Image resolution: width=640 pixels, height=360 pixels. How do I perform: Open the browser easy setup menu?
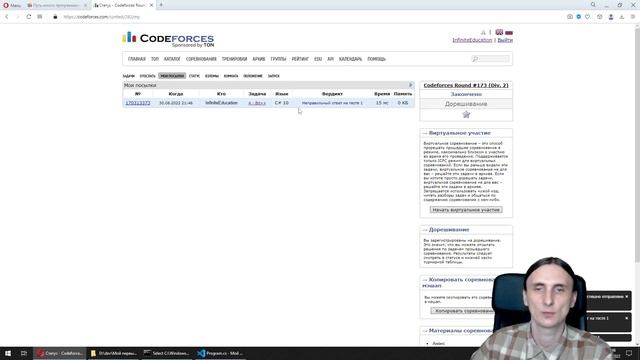pyautogui.click(x=633, y=17)
